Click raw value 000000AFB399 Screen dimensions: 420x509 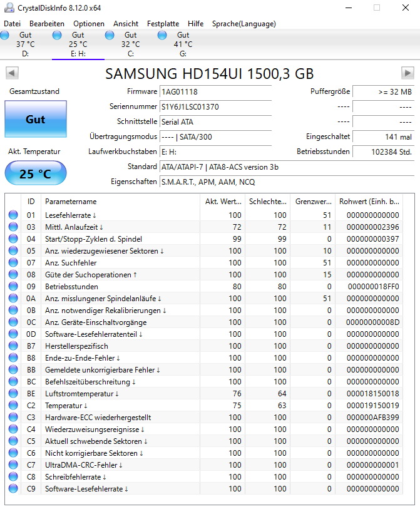pos(372,418)
